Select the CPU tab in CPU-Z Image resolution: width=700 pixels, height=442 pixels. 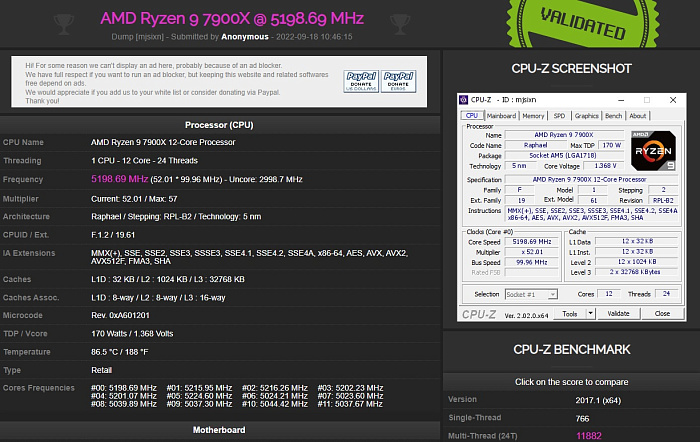(x=471, y=116)
